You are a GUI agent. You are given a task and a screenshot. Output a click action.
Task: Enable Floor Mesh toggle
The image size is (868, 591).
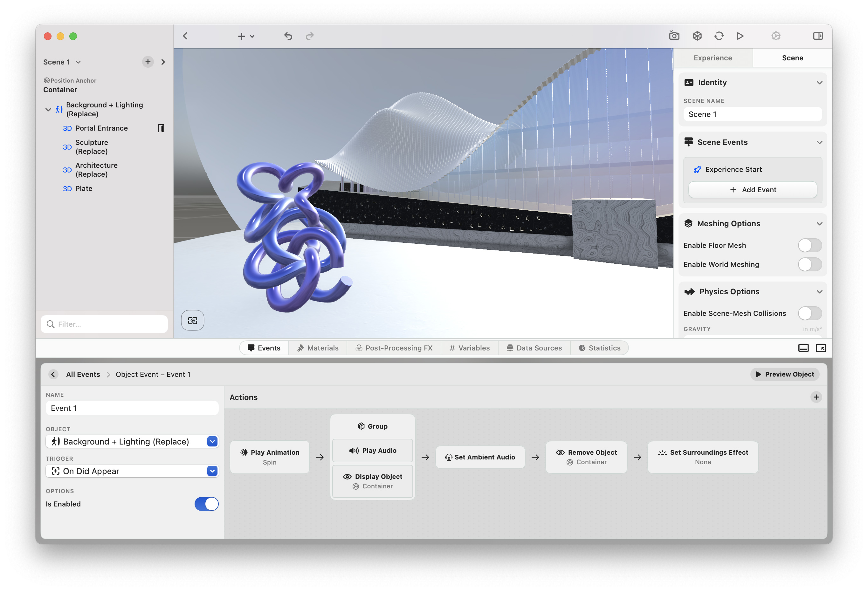click(809, 245)
